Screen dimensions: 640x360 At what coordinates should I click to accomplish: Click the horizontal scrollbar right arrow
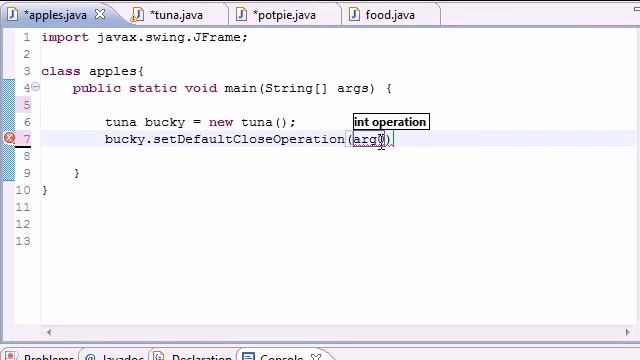click(x=627, y=332)
